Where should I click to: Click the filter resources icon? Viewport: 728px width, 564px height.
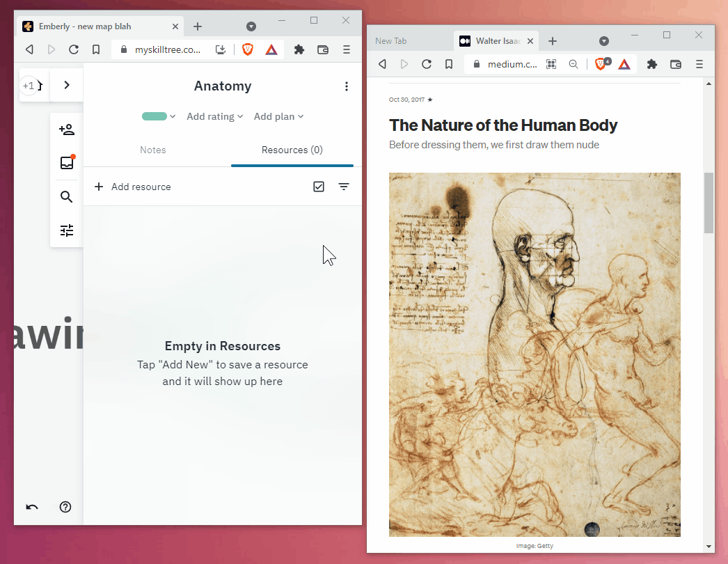click(344, 187)
